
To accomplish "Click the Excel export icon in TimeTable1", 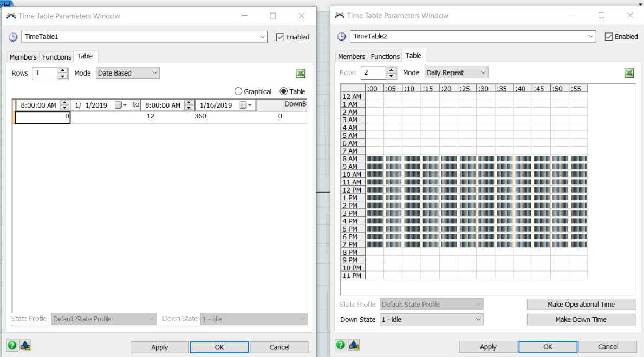I will (301, 74).
